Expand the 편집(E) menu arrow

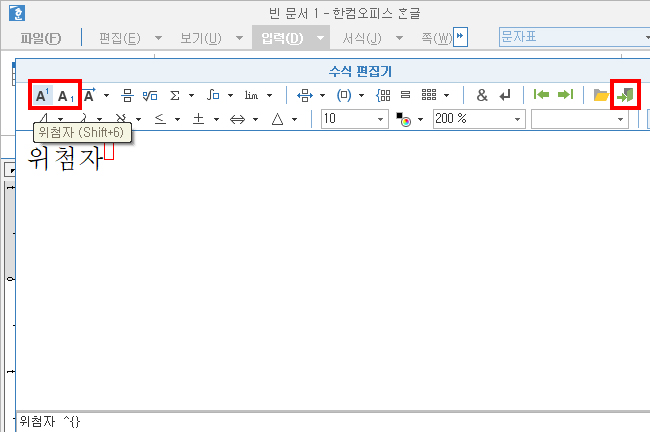pos(158,38)
